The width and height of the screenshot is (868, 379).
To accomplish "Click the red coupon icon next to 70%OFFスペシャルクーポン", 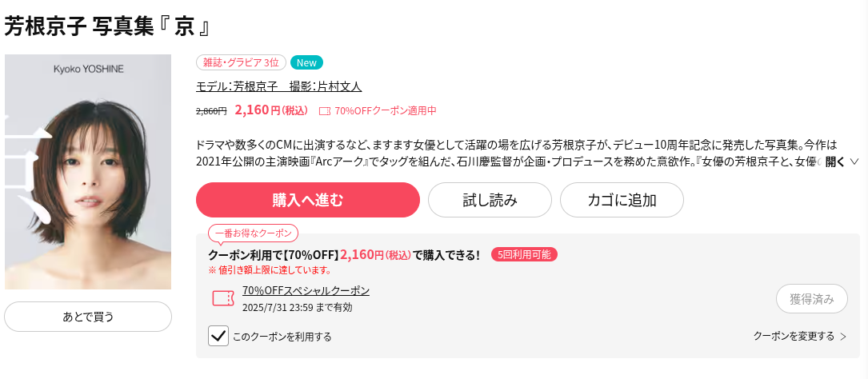I will pos(224,298).
